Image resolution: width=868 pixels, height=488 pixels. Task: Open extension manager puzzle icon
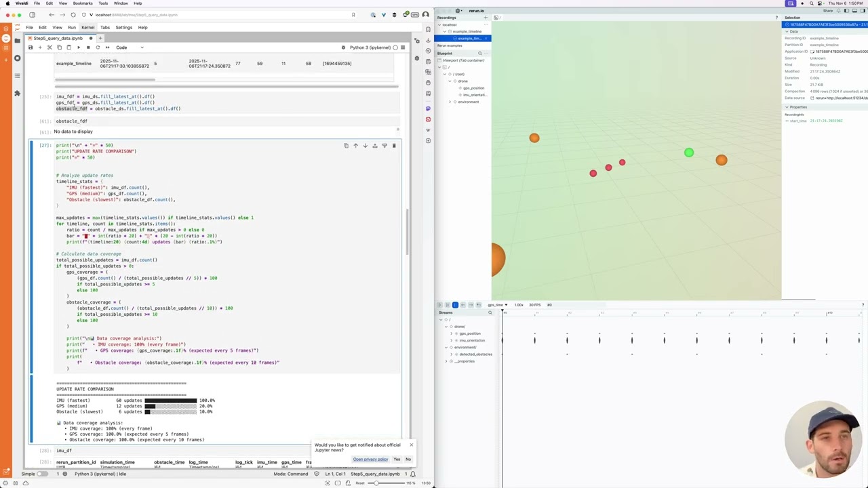18,93
